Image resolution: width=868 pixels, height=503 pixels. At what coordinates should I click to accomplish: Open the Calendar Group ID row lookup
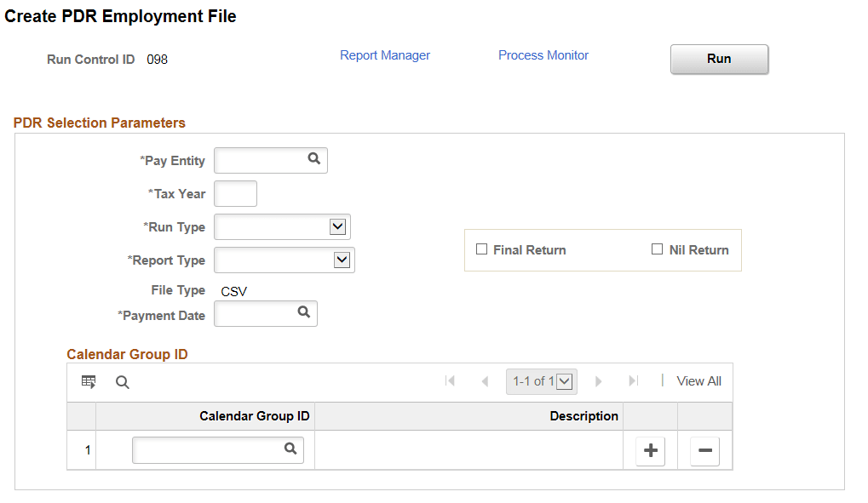point(290,449)
